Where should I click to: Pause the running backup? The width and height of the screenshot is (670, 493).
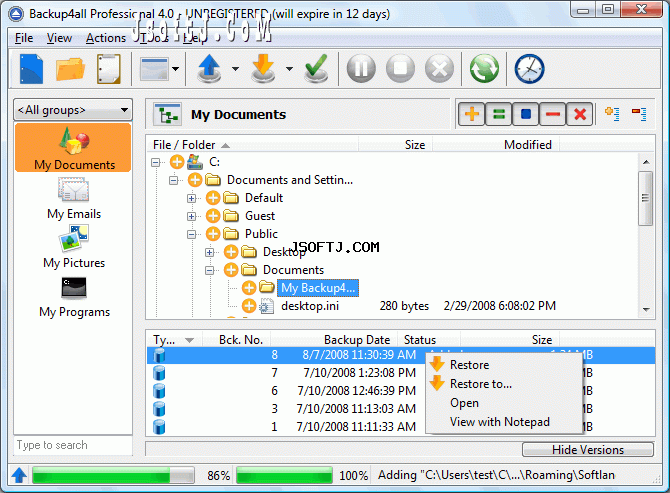361,68
